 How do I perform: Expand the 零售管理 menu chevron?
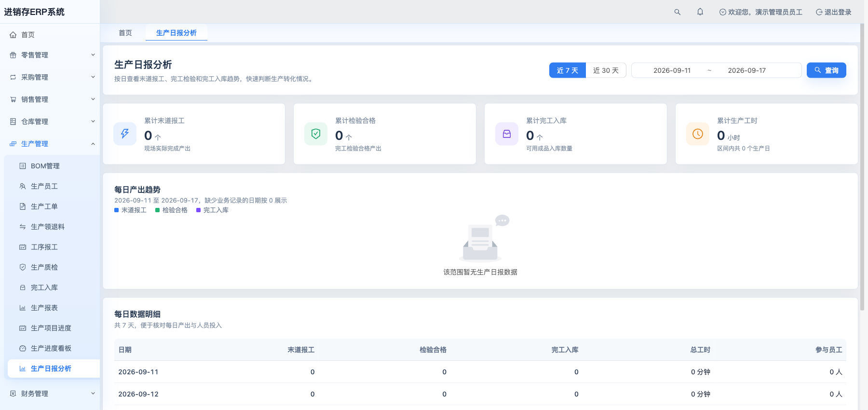pyautogui.click(x=93, y=55)
